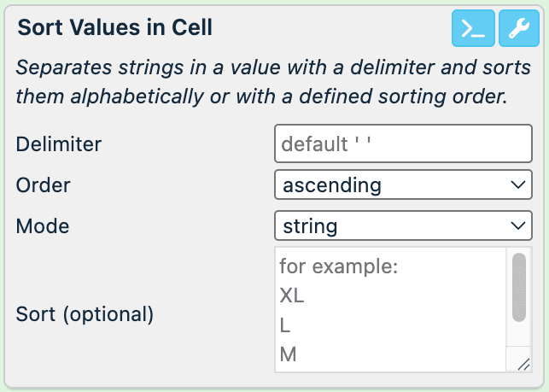Grab the resize handle of the Sort textarea
The image size is (549, 392).
tap(523, 365)
